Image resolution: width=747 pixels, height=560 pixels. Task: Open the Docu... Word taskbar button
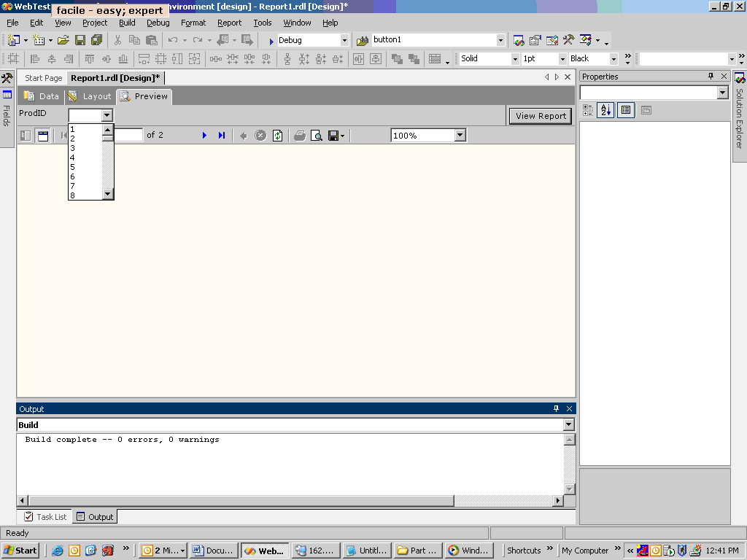(x=213, y=551)
